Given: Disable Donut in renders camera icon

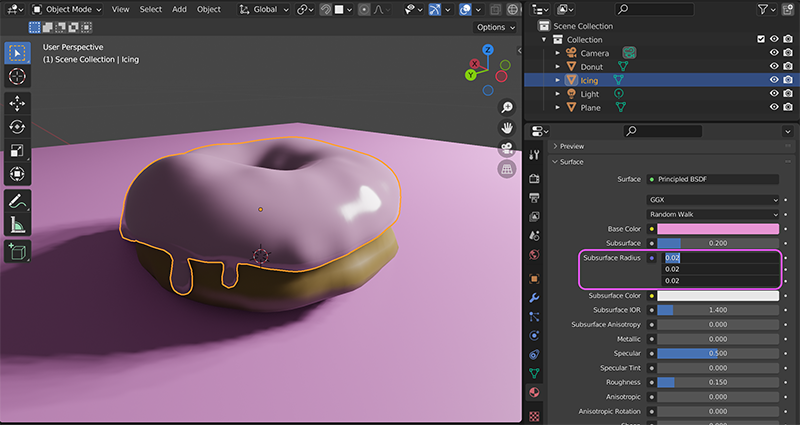Looking at the screenshot, I should [x=788, y=66].
